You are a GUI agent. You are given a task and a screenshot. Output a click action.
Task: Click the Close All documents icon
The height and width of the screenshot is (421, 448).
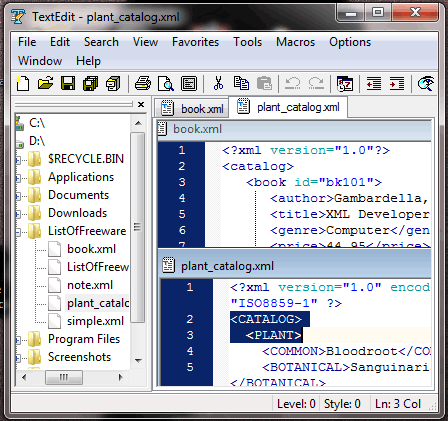click(113, 83)
